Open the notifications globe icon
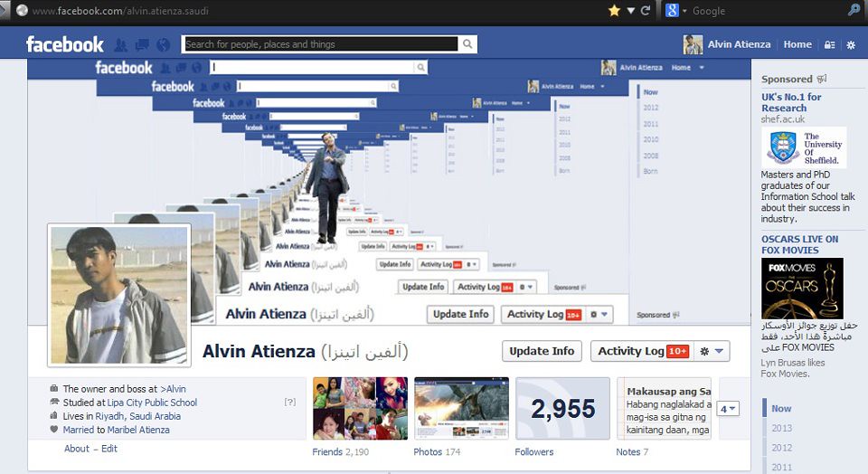This screenshot has height=474, width=868. click(x=163, y=45)
